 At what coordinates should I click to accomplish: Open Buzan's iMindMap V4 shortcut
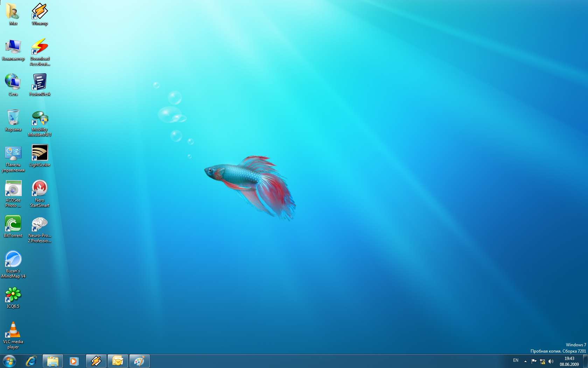point(13,264)
